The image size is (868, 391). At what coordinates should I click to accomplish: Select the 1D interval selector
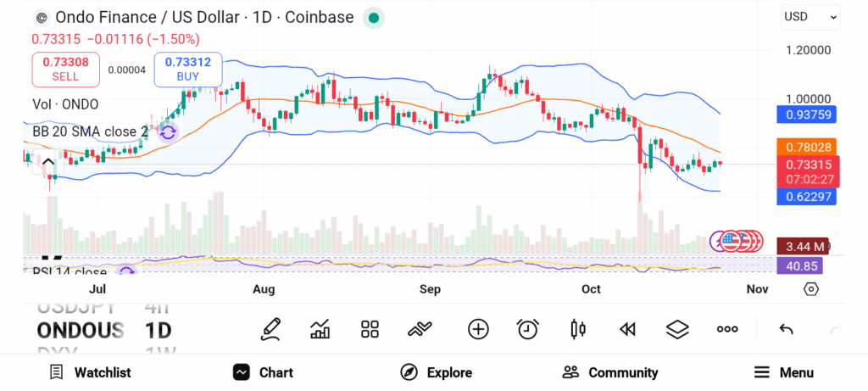tap(158, 330)
